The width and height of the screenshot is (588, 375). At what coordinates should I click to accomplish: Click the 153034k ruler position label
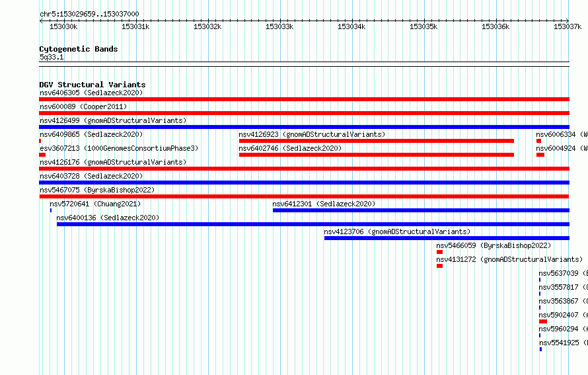(351, 26)
